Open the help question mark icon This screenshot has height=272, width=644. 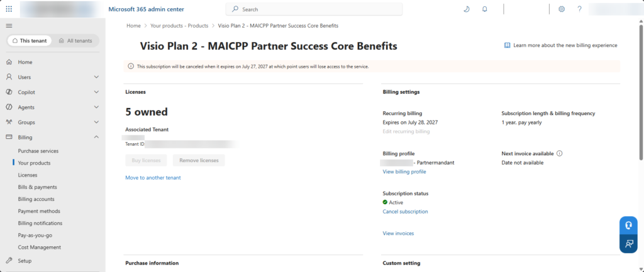579,9
